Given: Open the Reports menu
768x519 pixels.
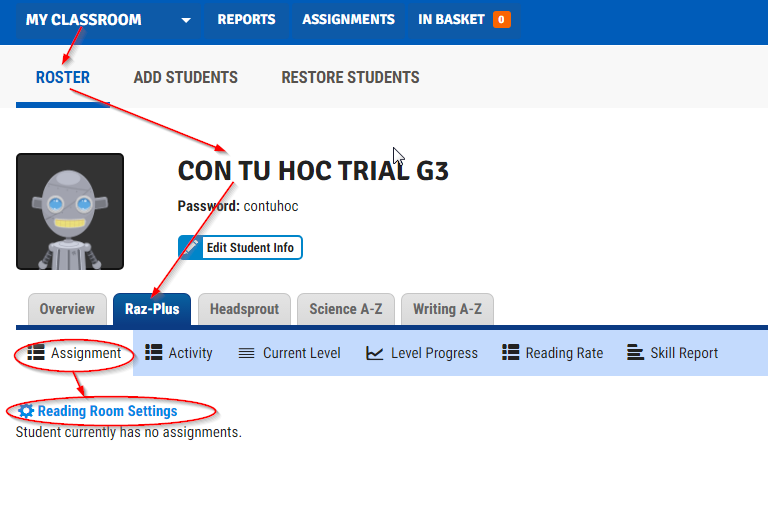Looking at the screenshot, I should coord(246,20).
